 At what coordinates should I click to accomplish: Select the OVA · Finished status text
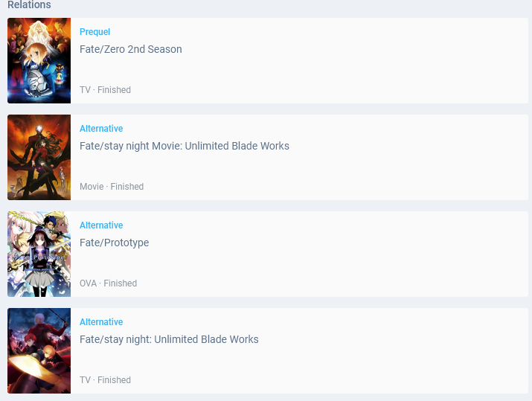tap(108, 283)
